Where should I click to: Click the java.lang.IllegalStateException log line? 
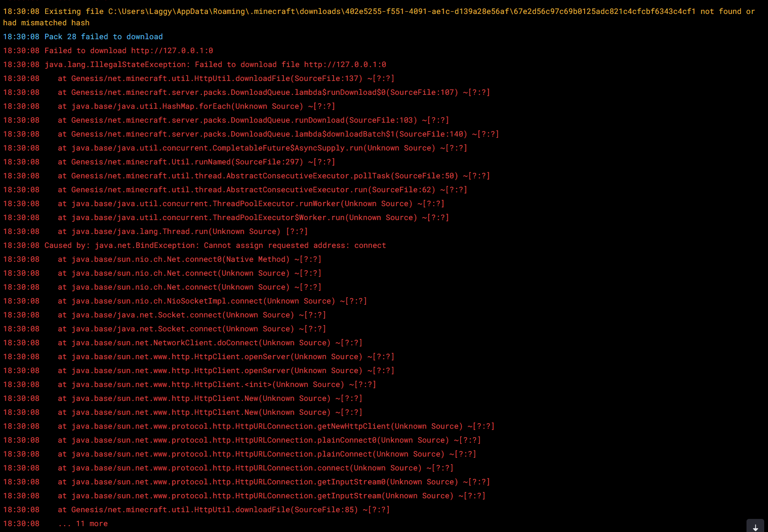pos(215,64)
